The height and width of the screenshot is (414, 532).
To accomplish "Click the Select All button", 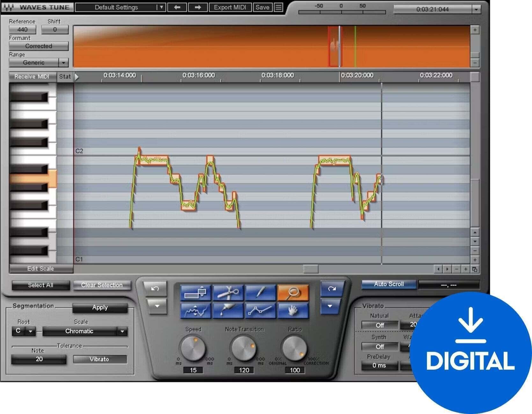I will pyautogui.click(x=40, y=285).
